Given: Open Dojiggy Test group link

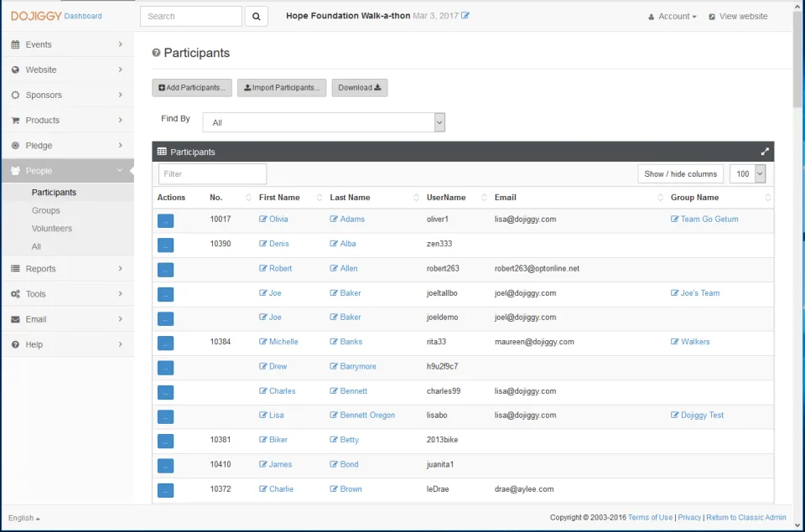Looking at the screenshot, I should (702, 415).
